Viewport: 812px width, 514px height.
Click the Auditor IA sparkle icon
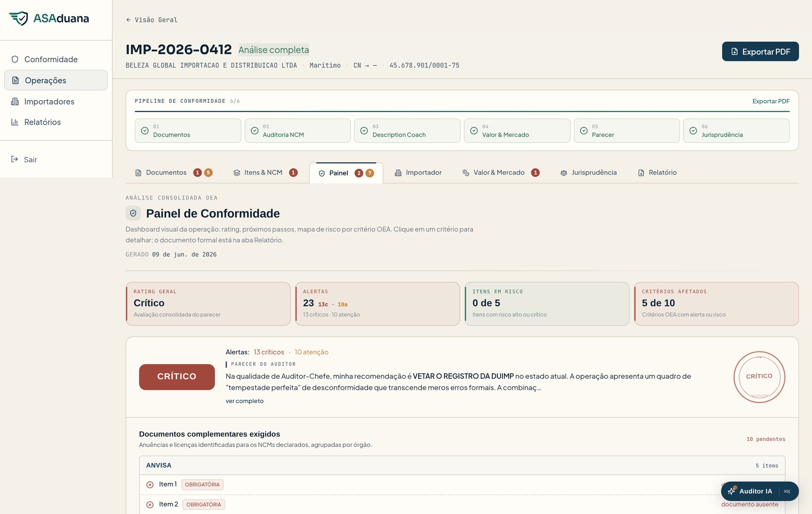[731, 491]
